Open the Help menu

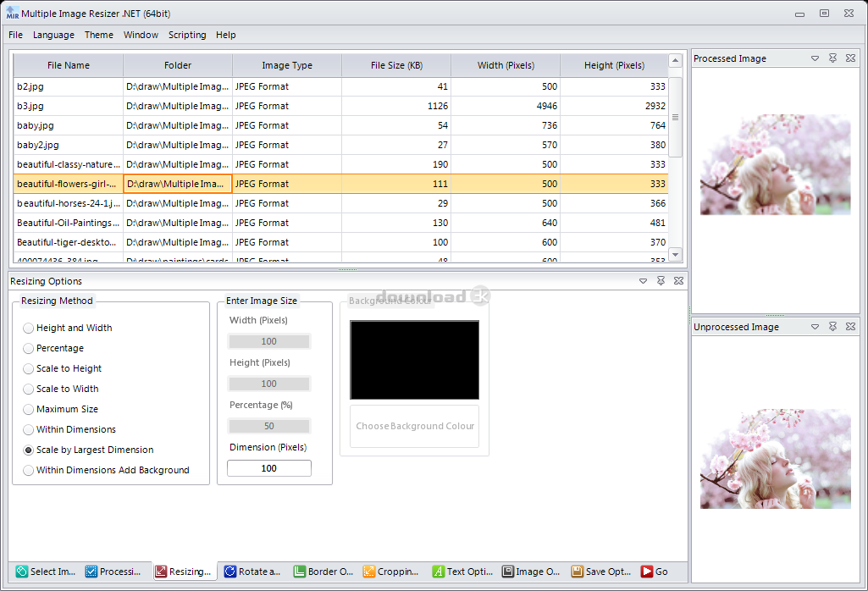point(226,35)
